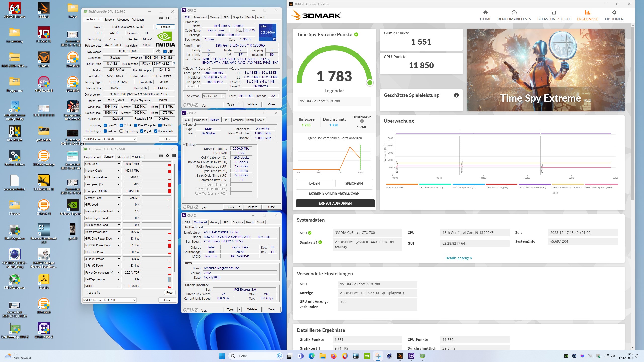Switch to Advanced tab in GPU-Z Graphics Card window
This screenshot has width=644, height=362.
click(x=123, y=19)
